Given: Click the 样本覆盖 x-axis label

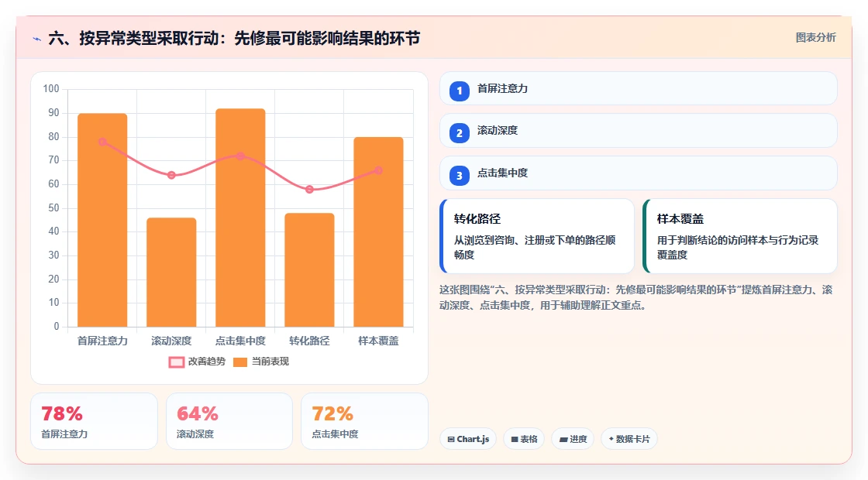Looking at the screenshot, I should (x=379, y=341).
